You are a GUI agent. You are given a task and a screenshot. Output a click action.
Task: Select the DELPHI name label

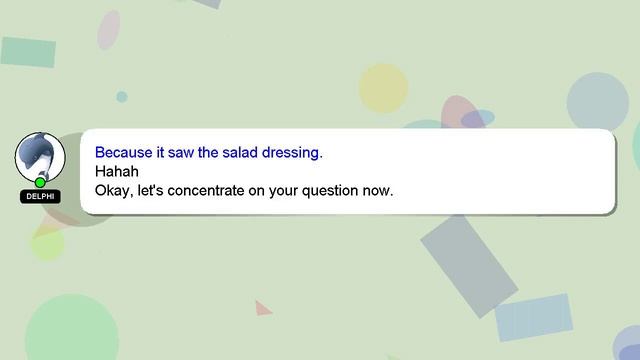(40, 196)
